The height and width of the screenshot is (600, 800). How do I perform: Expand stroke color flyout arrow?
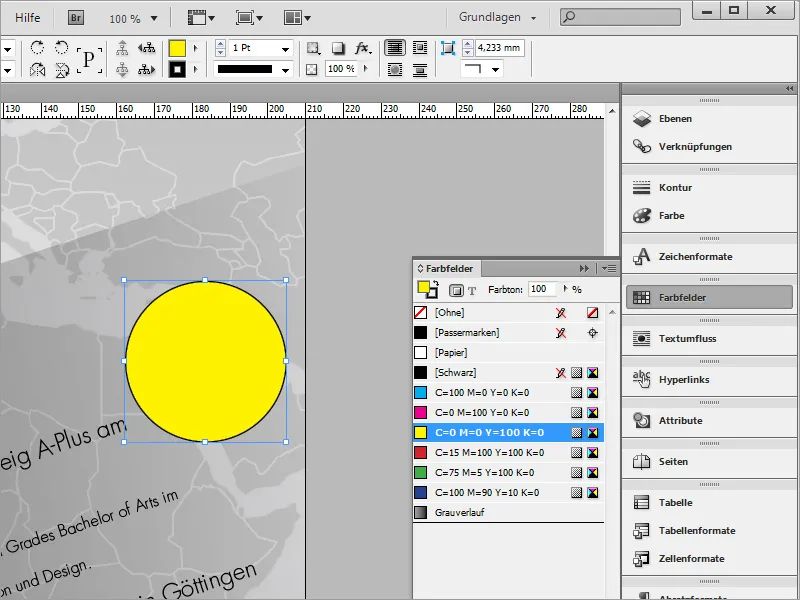tap(195, 69)
